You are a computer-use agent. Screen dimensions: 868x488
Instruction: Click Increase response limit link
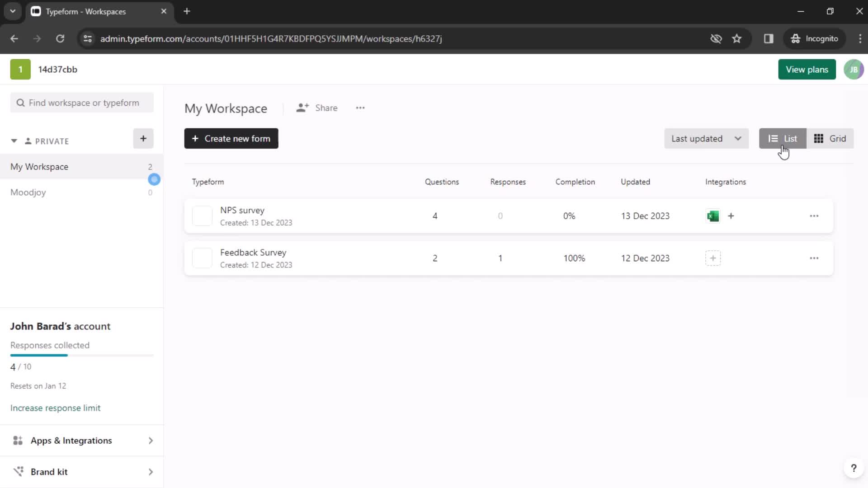coord(55,408)
